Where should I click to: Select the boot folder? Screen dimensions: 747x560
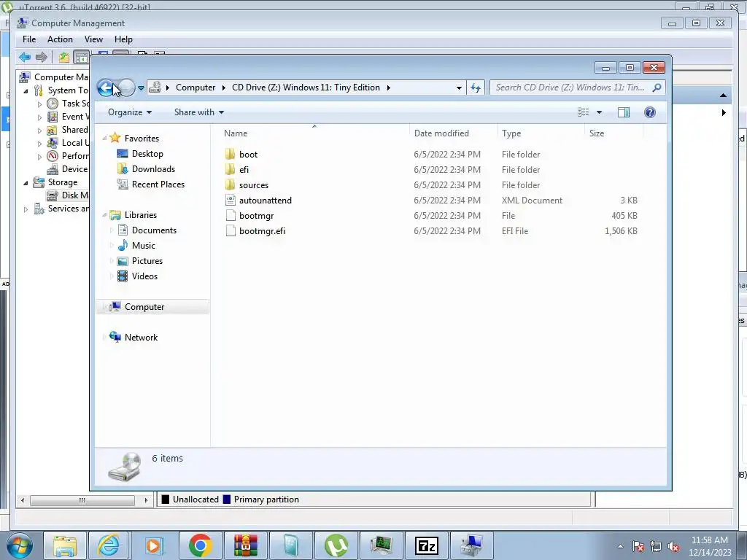click(248, 155)
